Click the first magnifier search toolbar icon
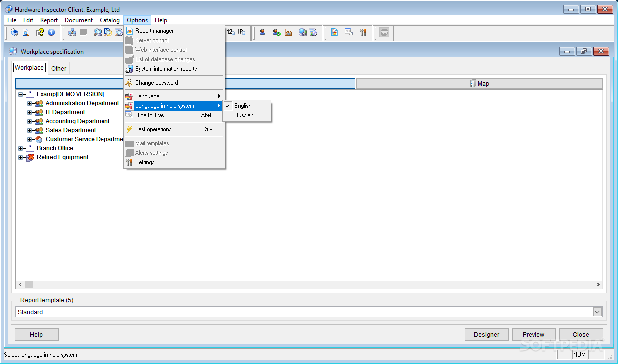The height and width of the screenshot is (364, 618). 98,33
